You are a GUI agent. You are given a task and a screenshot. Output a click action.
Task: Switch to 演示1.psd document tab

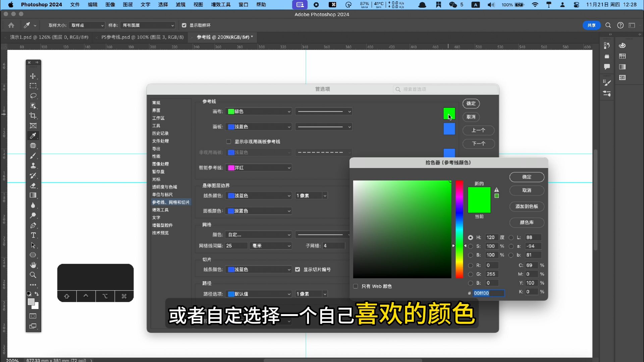49,37
